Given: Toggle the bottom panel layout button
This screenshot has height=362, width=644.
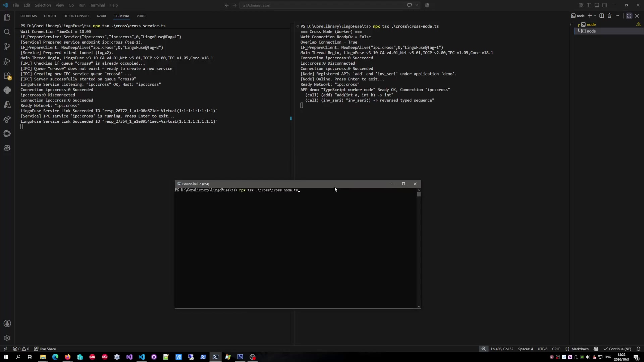Looking at the screenshot, I should (597, 5).
